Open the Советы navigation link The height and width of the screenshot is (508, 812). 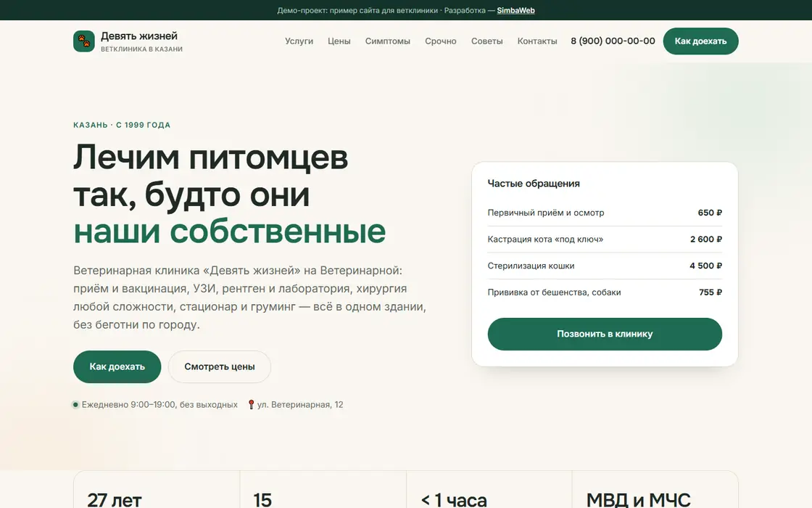click(486, 41)
